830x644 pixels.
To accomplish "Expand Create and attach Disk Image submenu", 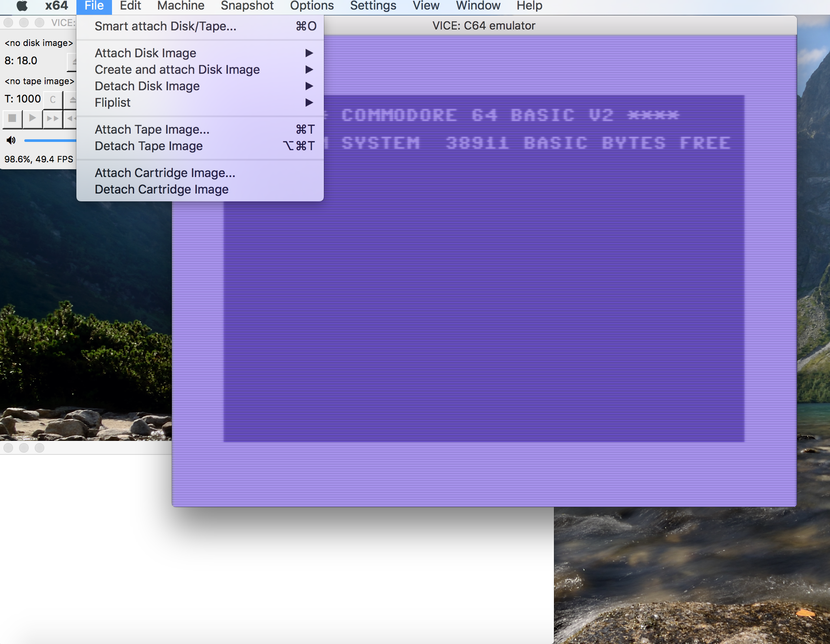I will pos(200,69).
